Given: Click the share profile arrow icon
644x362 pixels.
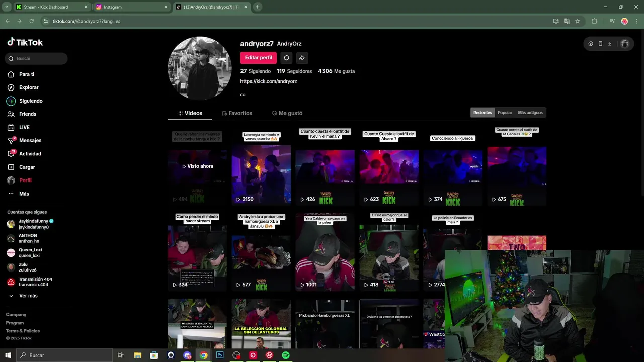Looking at the screenshot, I should (x=301, y=58).
